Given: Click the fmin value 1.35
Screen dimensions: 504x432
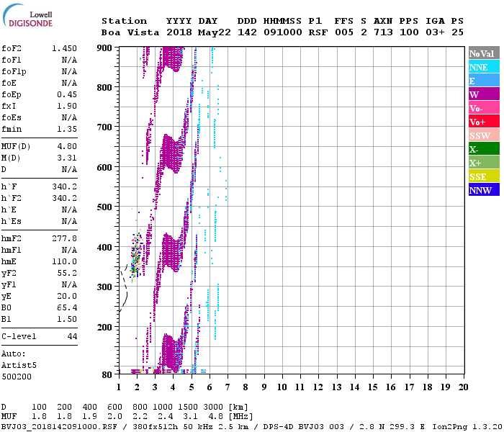Looking at the screenshot, I should click(x=67, y=129).
